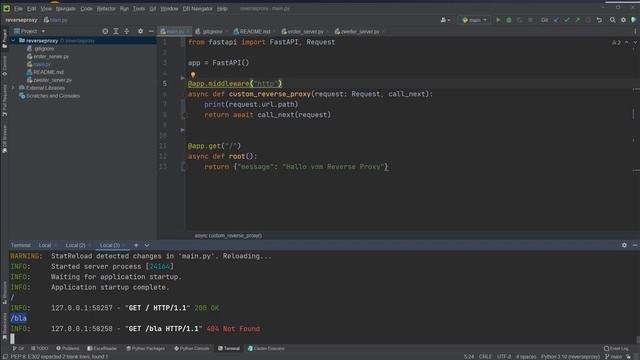Open Python Packages tool window
The width and height of the screenshot is (640, 360).
145,349
